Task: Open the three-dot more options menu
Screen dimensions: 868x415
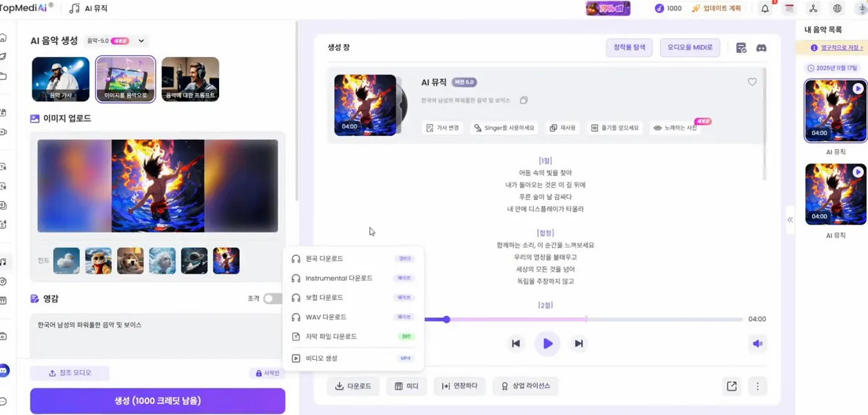Action: click(x=757, y=386)
